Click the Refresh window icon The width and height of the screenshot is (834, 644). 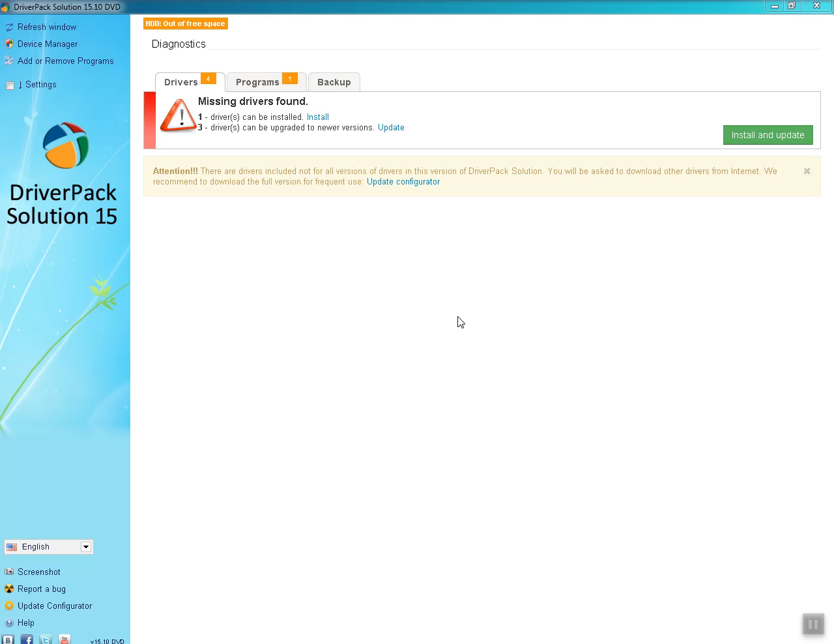pos(9,27)
